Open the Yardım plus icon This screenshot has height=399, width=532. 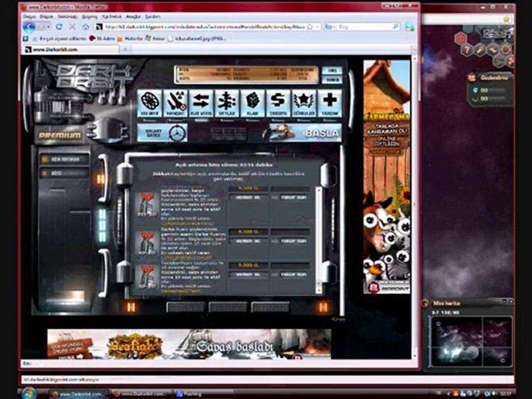(x=330, y=103)
